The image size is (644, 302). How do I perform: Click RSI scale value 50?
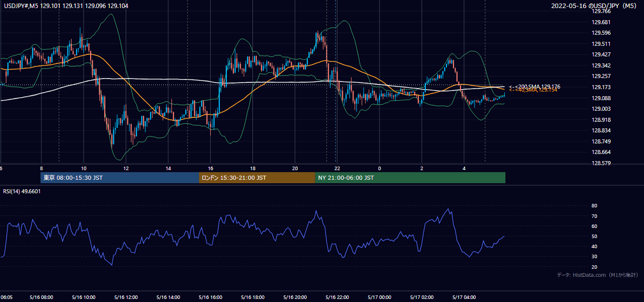594,236
